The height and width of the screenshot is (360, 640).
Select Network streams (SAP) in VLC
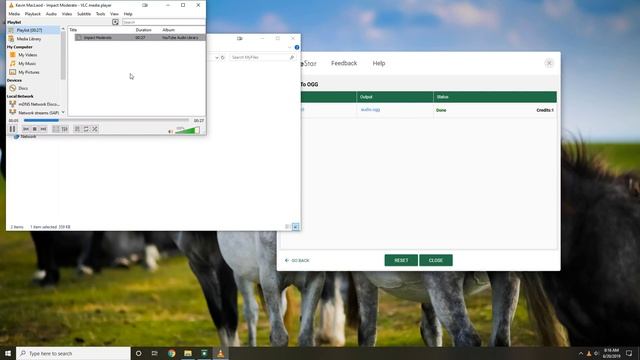pos(33,112)
